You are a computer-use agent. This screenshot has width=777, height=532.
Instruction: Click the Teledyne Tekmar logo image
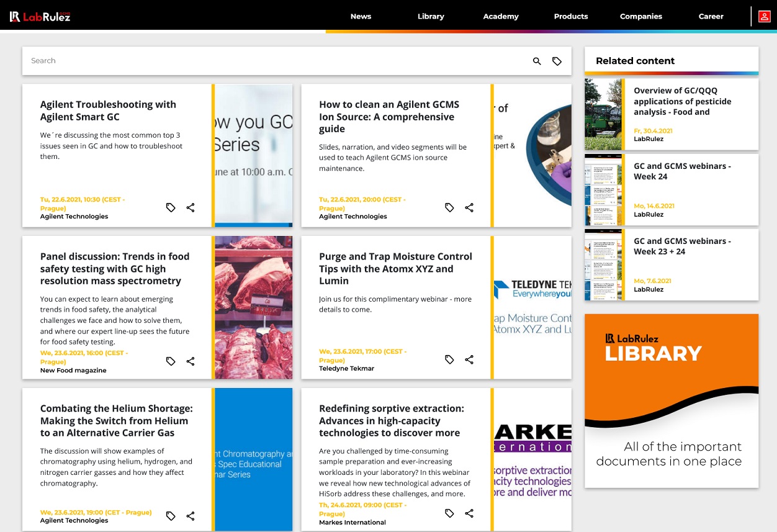(x=532, y=307)
